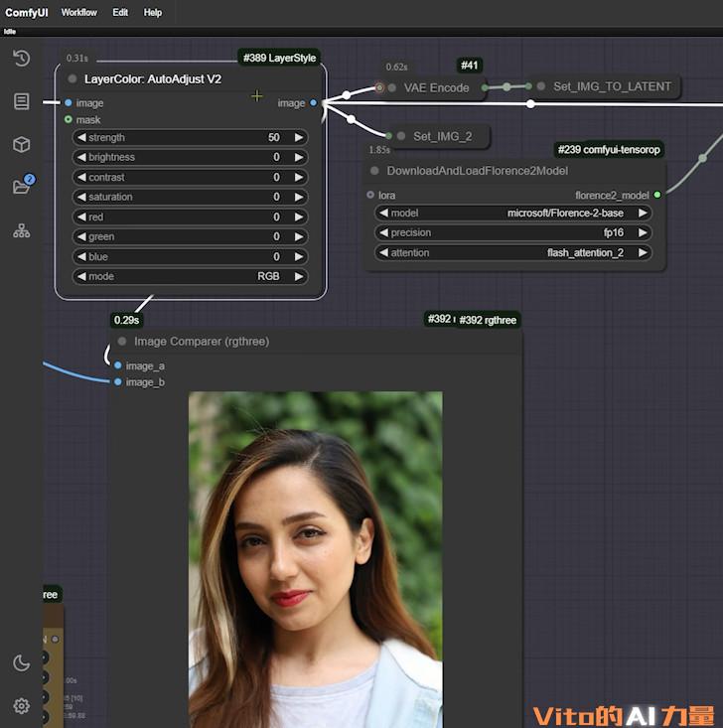Screen dimensions: 723x728
Task: Decrease the saturation value
Action: pyautogui.click(x=81, y=197)
